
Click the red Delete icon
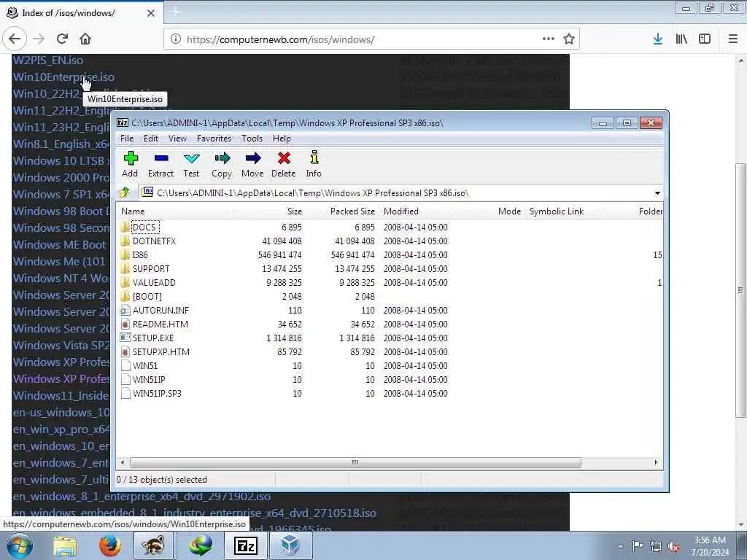(284, 165)
